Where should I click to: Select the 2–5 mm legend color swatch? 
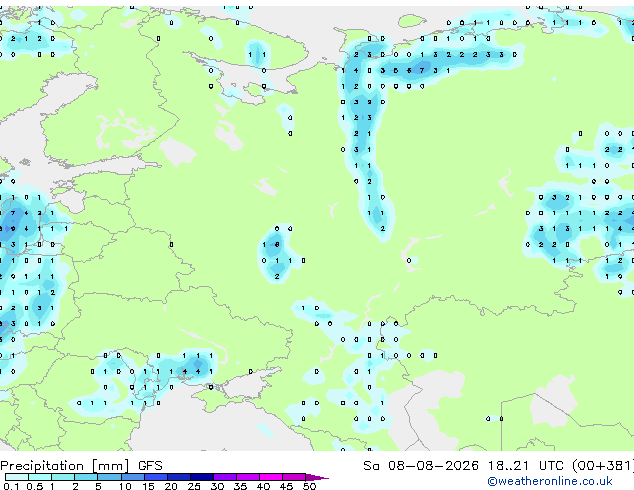86,477
